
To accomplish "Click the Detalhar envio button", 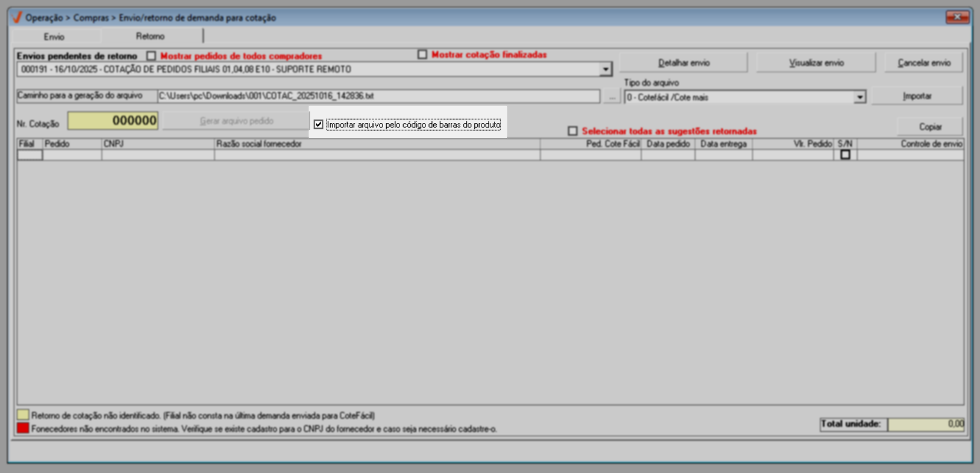I will point(684,62).
